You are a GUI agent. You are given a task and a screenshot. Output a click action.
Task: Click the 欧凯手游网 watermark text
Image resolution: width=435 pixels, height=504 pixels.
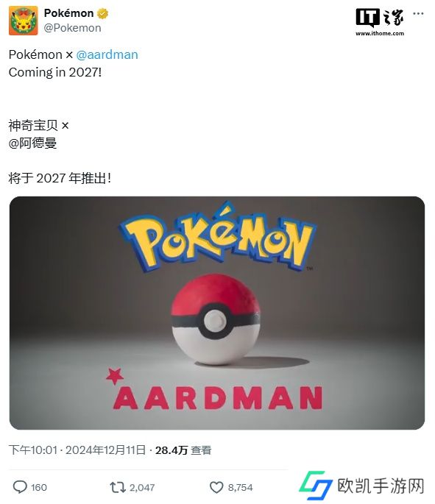[x=381, y=486]
